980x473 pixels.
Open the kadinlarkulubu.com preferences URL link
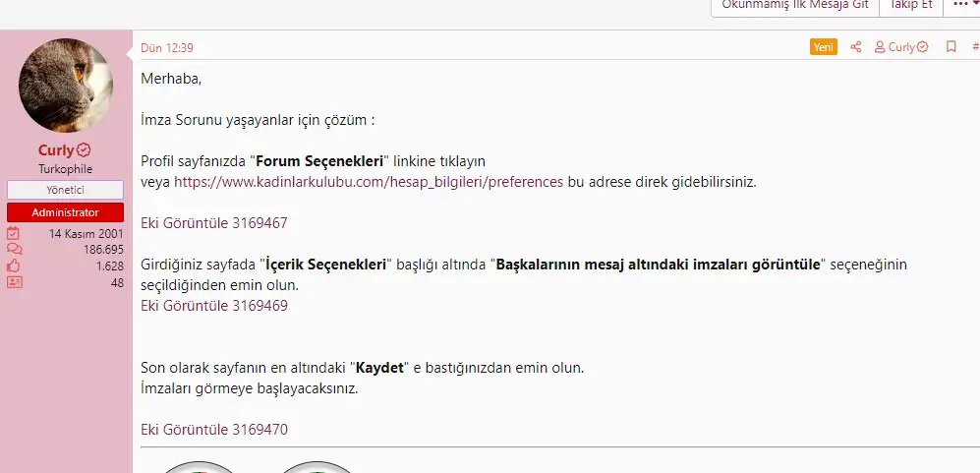point(369,182)
